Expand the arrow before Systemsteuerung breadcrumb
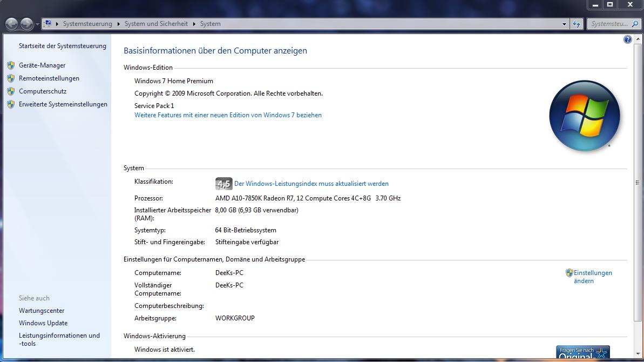The width and height of the screenshot is (644, 362). [x=57, y=24]
